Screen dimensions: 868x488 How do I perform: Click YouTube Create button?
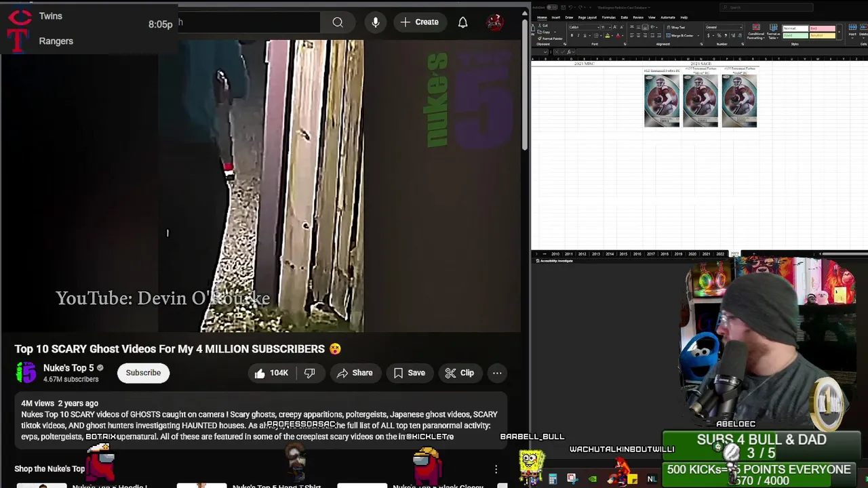coord(420,22)
